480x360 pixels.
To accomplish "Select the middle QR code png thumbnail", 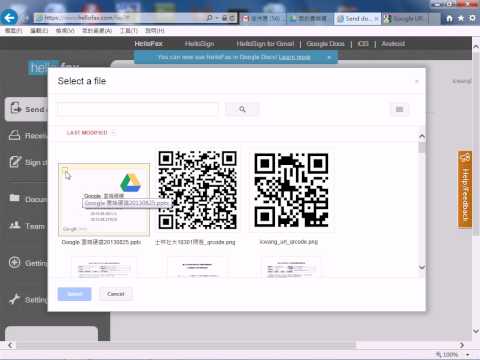I will [x=197, y=190].
